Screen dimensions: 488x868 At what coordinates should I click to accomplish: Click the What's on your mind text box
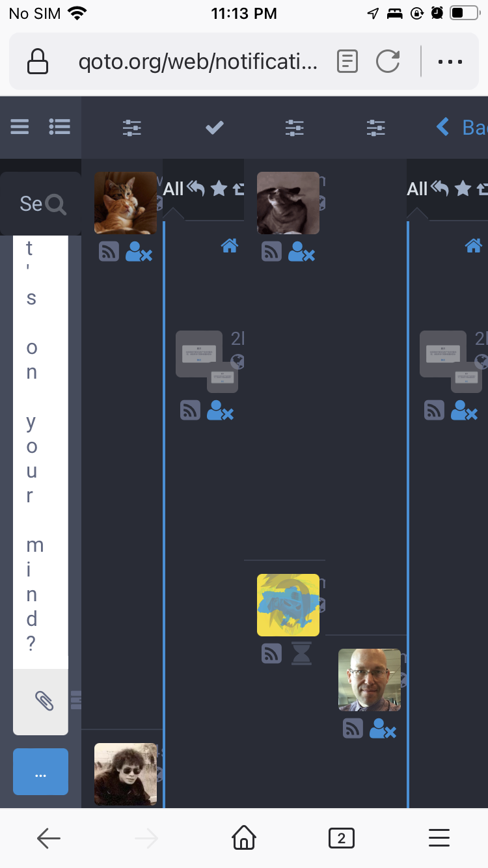pyautogui.click(x=40, y=452)
